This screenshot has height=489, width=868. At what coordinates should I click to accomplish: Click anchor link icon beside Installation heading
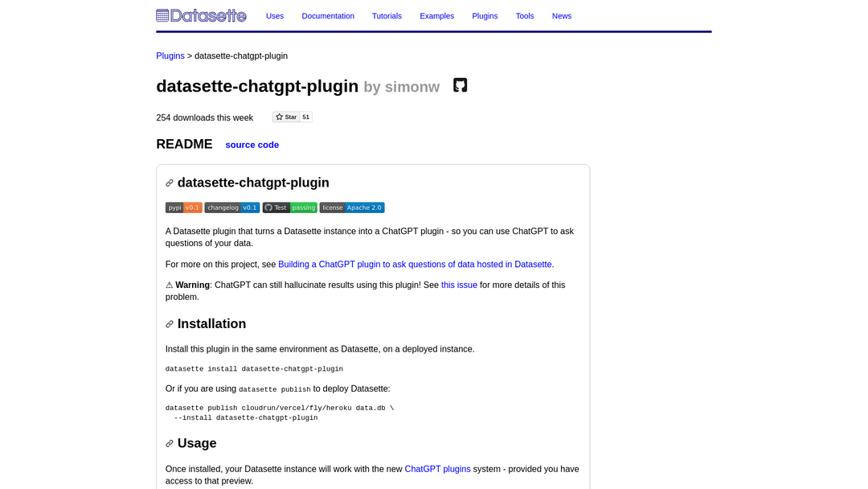coord(170,324)
